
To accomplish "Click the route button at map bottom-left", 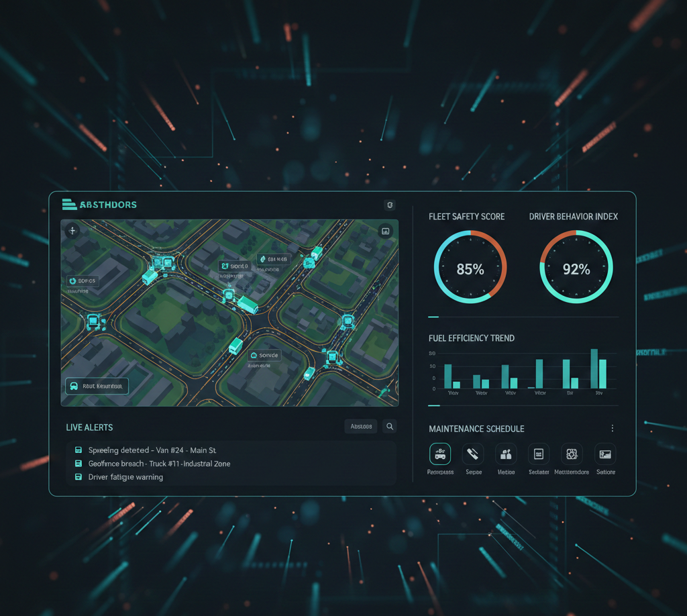I will (97, 386).
